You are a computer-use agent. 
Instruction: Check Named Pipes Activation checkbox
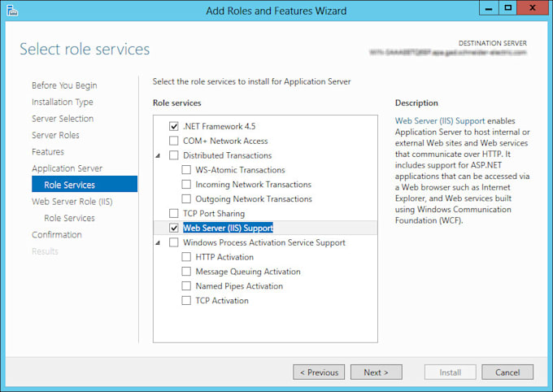tap(186, 285)
